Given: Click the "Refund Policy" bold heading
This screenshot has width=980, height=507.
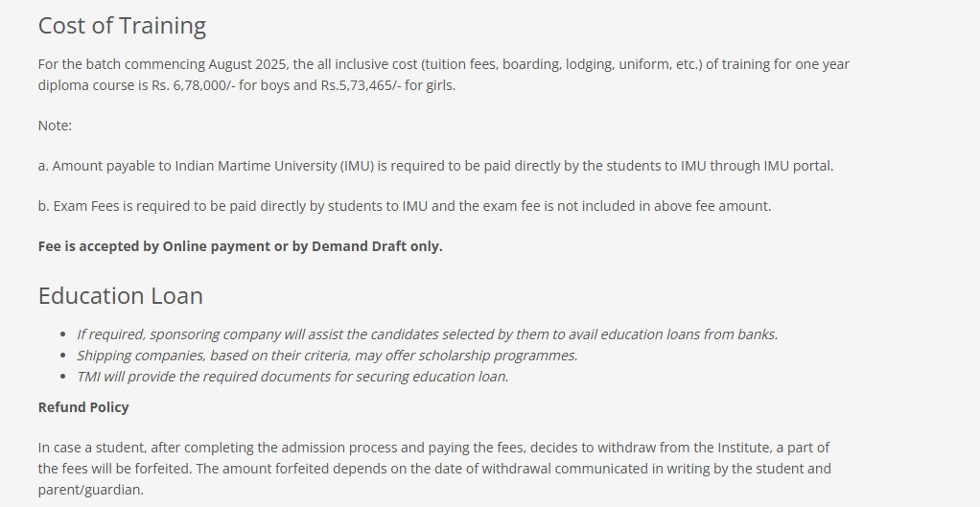Looking at the screenshot, I should click(83, 407).
